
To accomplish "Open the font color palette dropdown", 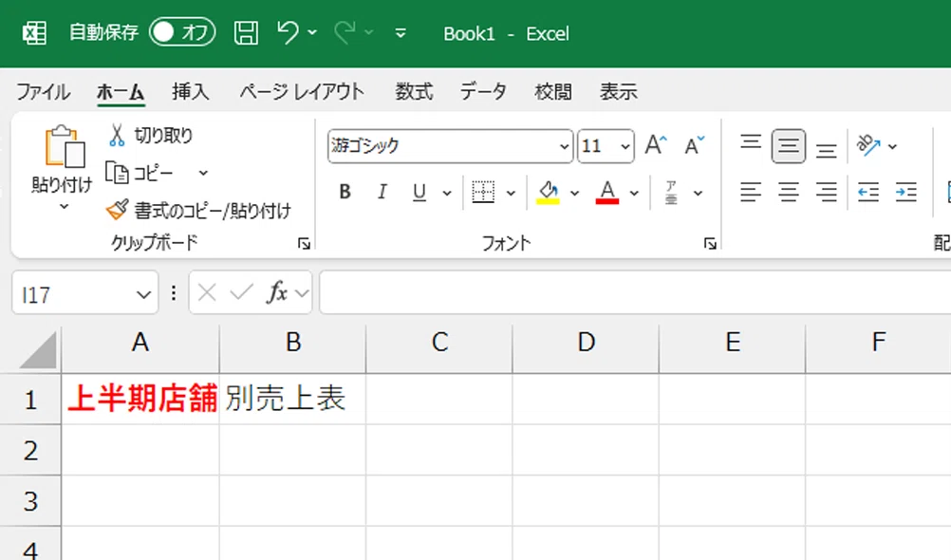I will (634, 193).
